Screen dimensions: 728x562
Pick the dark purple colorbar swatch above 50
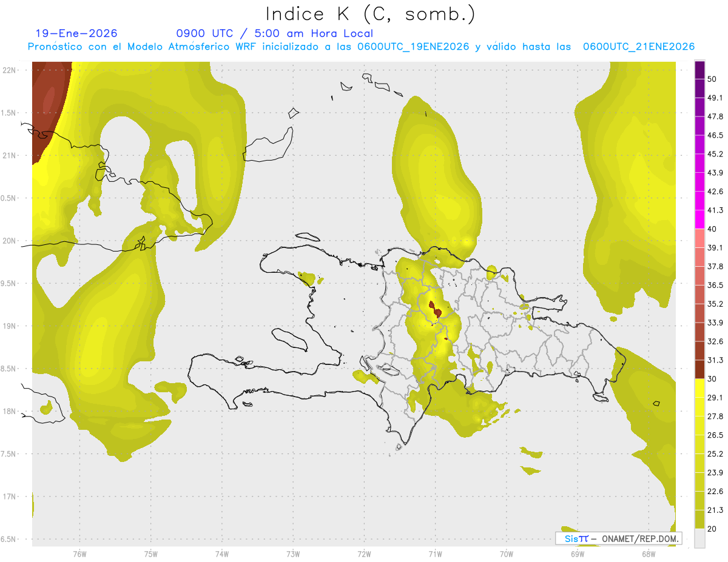[x=699, y=70]
